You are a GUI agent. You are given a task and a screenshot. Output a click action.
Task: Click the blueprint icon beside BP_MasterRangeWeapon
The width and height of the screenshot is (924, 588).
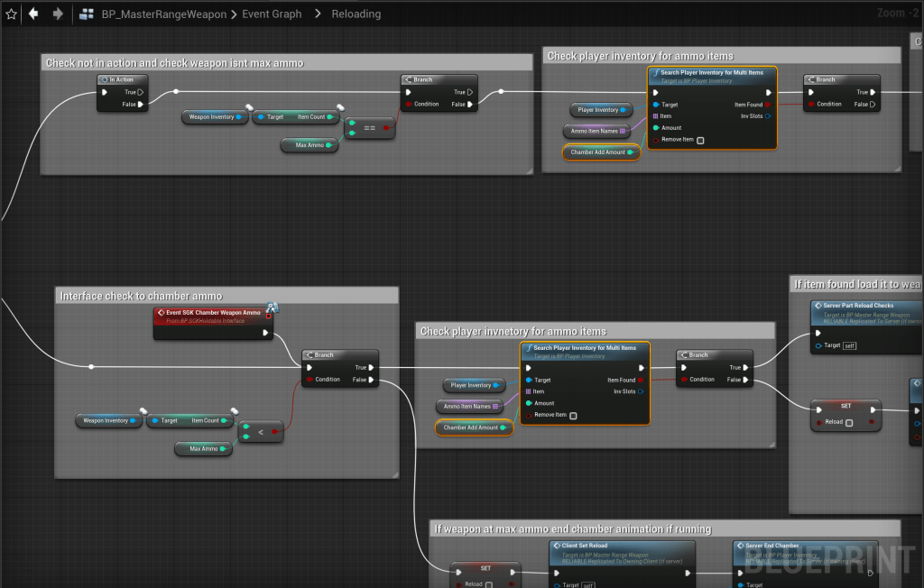(88, 14)
